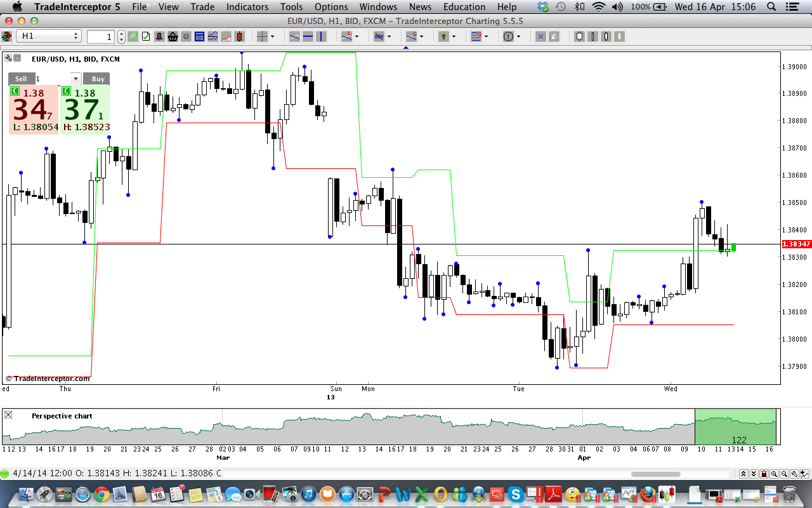Click the circled number one icon
Image resolution: width=812 pixels, height=508 pixels.
(x=508, y=36)
